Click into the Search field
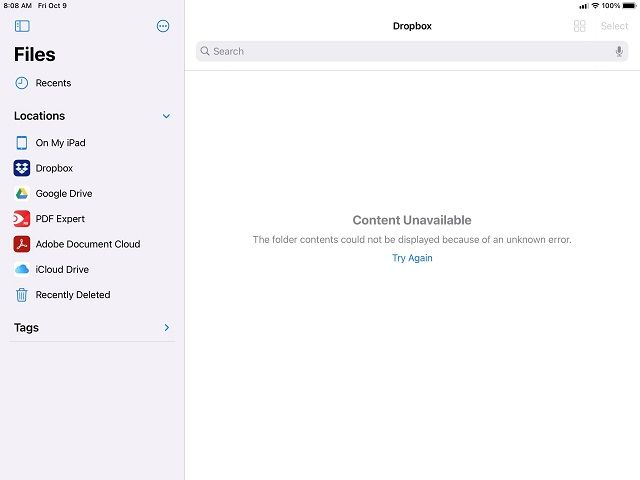This screenshot has width=640, height=480. click(x=400, y=51)
